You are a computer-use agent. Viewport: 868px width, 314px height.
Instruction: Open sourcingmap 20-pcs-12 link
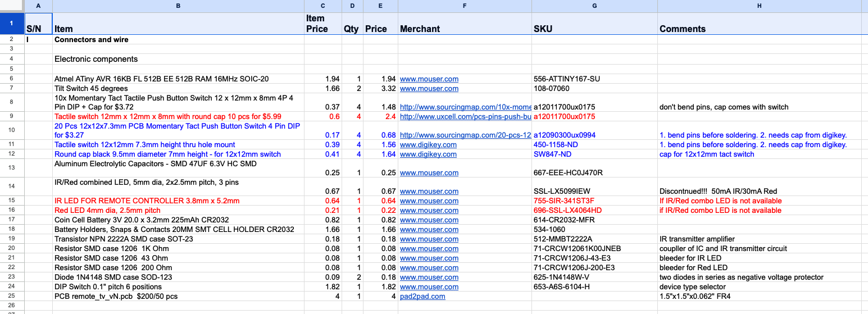(465, 135)
